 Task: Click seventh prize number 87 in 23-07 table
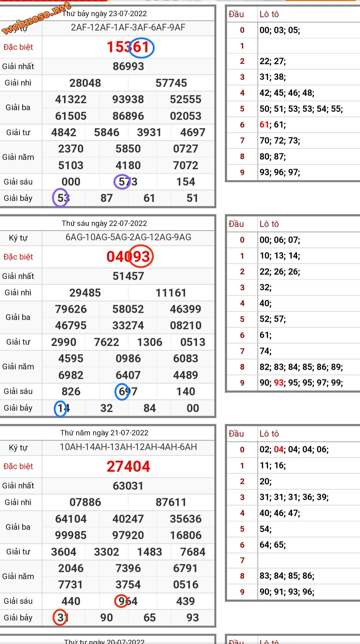106,198
